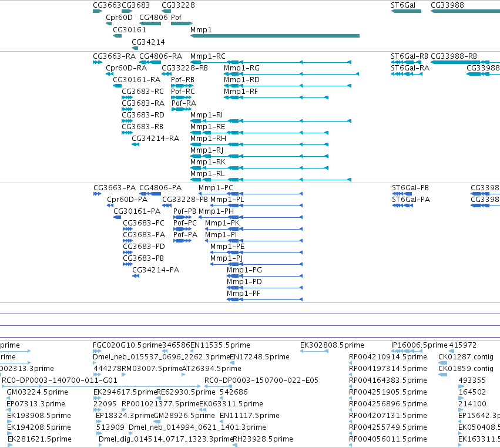The width and height of the screenshot is (500, 448).
Task: Click protein Mmp1-PE
Action: point(256,252)
